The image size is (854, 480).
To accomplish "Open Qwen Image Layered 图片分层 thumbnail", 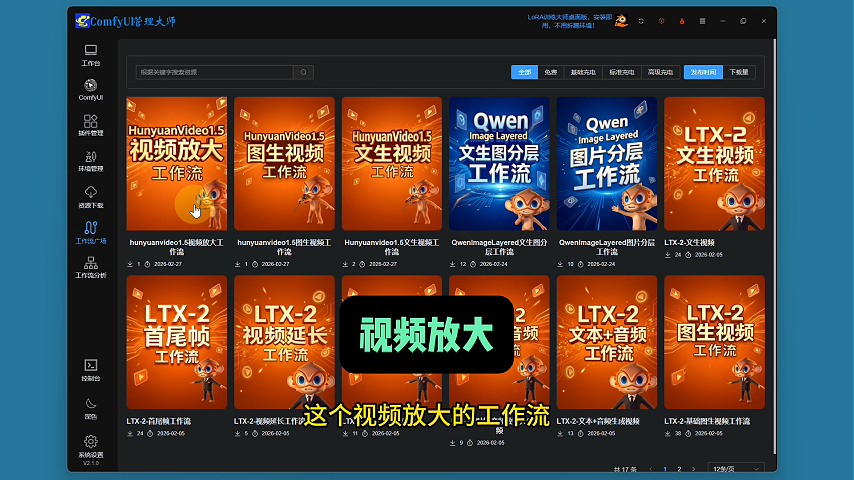I will 607,163.
